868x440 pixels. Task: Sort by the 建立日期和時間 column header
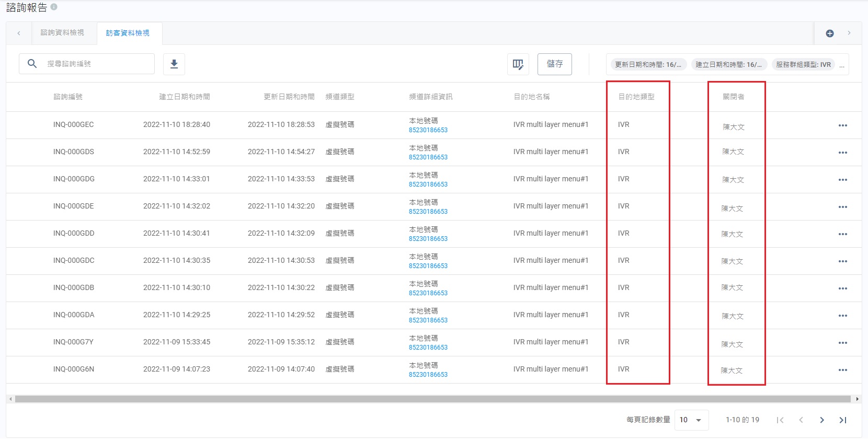184,97
